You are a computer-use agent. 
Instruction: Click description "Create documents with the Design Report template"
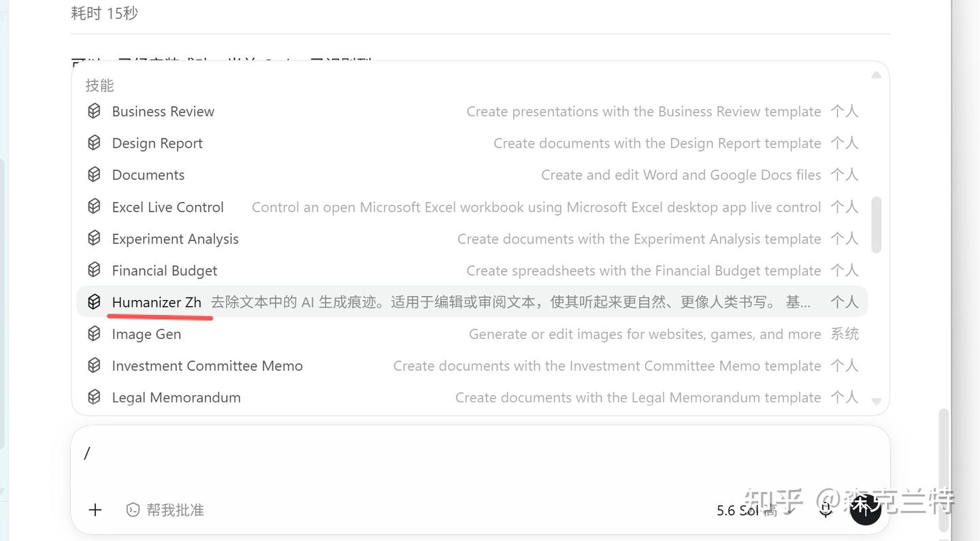tap(657, 143)
